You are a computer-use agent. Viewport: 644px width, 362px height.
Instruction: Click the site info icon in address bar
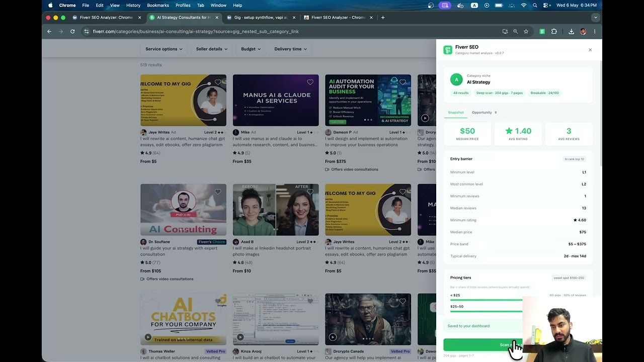point(87,31)
